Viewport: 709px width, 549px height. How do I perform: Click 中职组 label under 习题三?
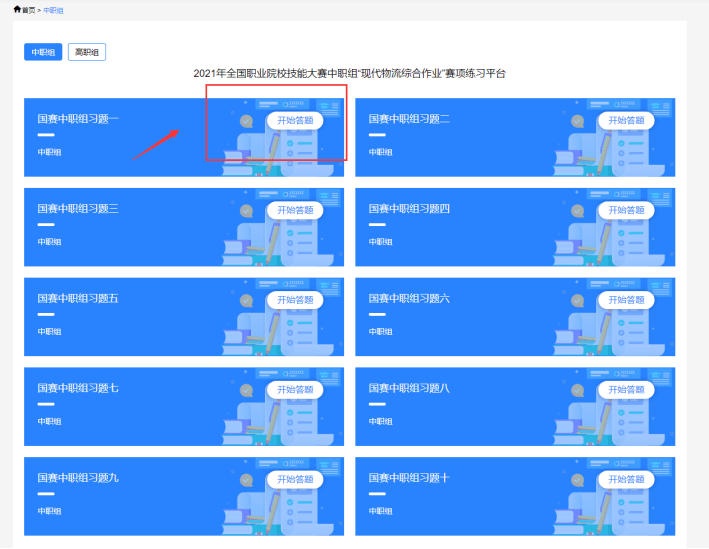49,242
